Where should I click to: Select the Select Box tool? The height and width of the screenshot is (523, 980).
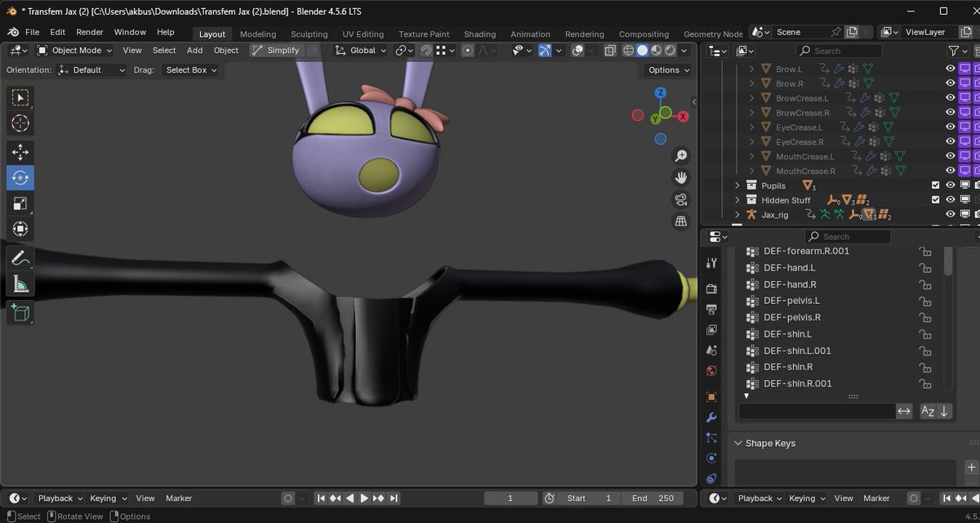(20, 98)
